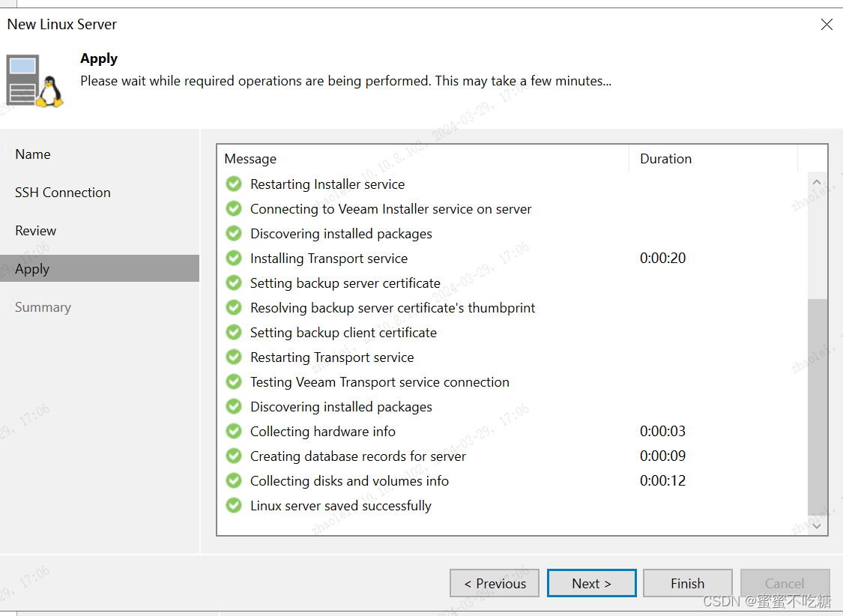The height and width of the screenshot is (616, 843).
Task: Click success icon beside Testing Veeam Transport service
Action: 234,381
